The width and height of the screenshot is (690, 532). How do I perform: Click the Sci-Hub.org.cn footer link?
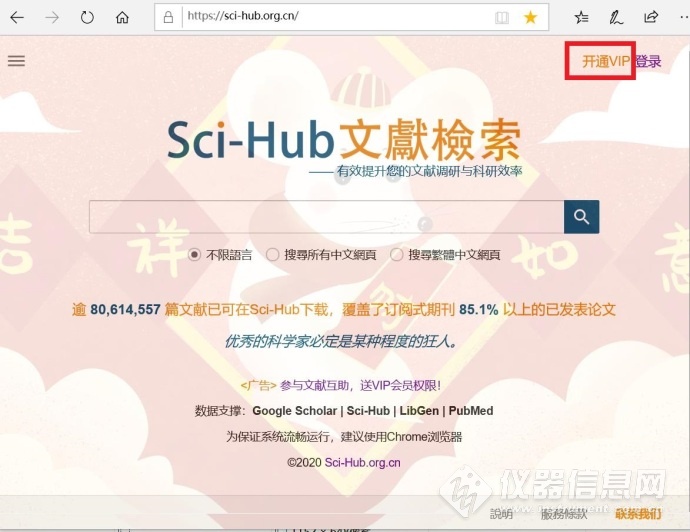click(x=363, y=462)
